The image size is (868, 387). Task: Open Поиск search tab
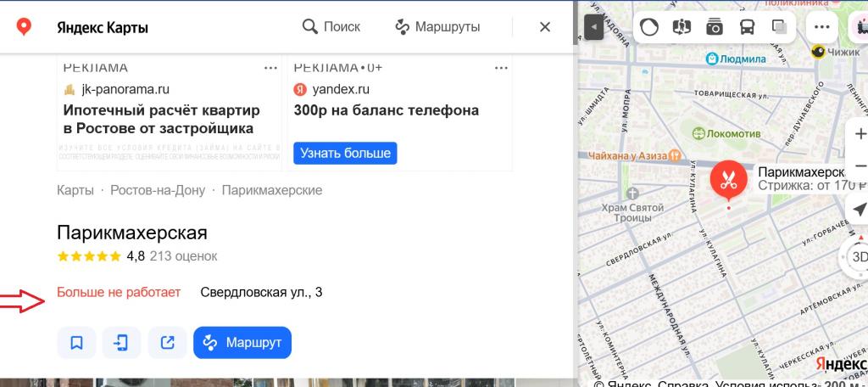331,26
